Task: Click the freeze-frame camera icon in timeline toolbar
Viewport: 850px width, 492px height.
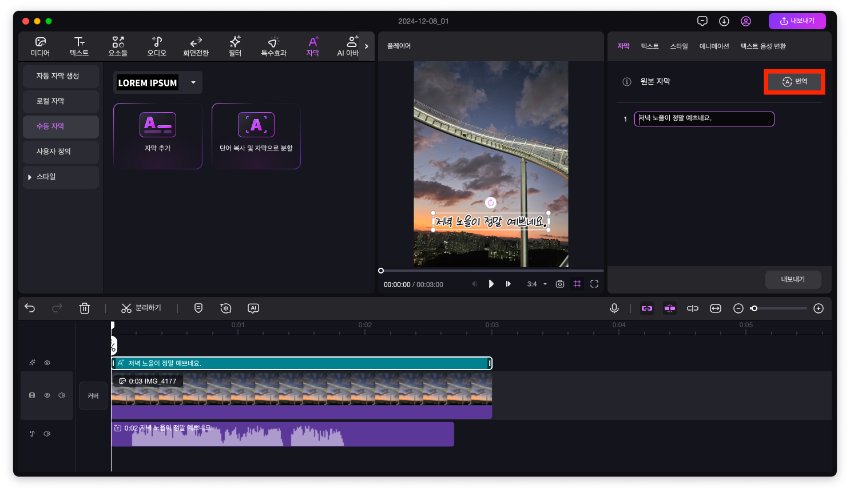Action: (226, 308)
